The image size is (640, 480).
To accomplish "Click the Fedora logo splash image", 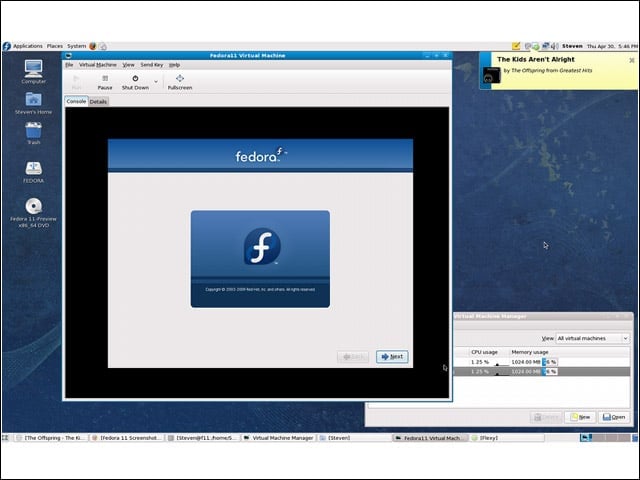I will point(260,259).
